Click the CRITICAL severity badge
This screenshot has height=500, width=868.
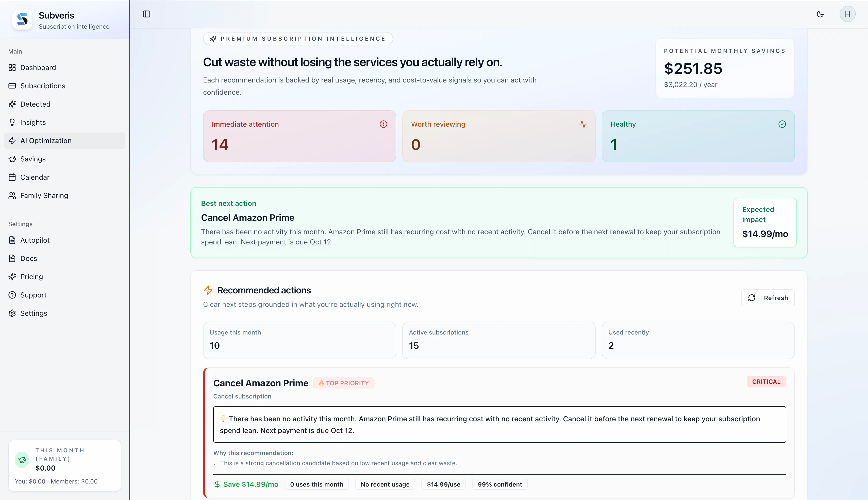[x=766, y=381]
